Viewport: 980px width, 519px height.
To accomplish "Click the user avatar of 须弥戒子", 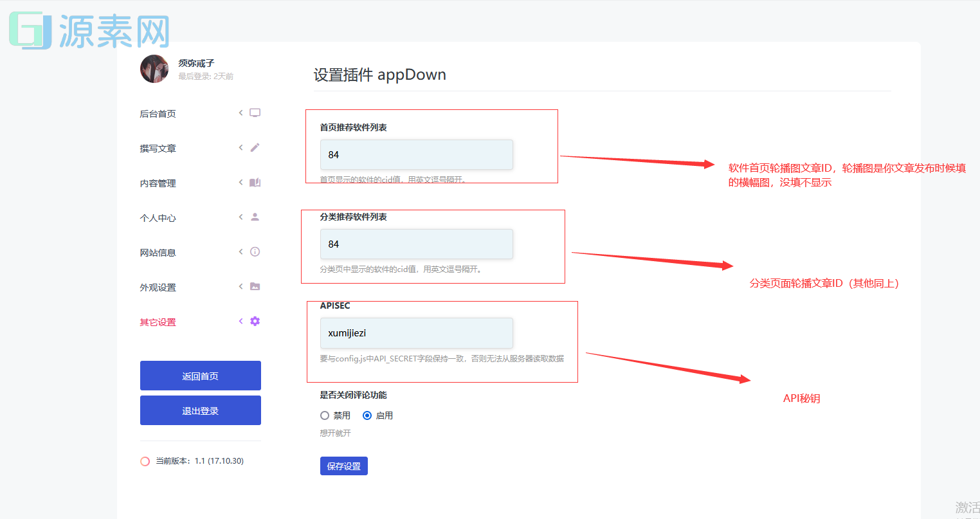I will pos(154,69).
